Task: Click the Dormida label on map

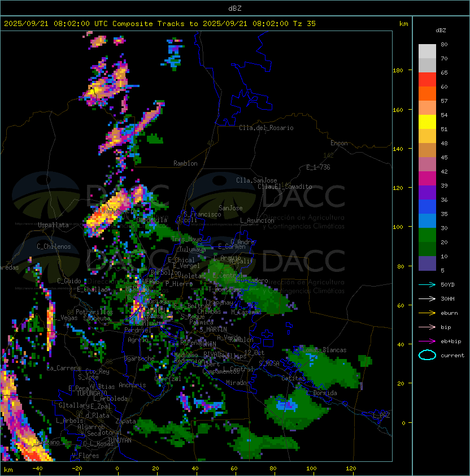Action: click(x=325, y=393)
